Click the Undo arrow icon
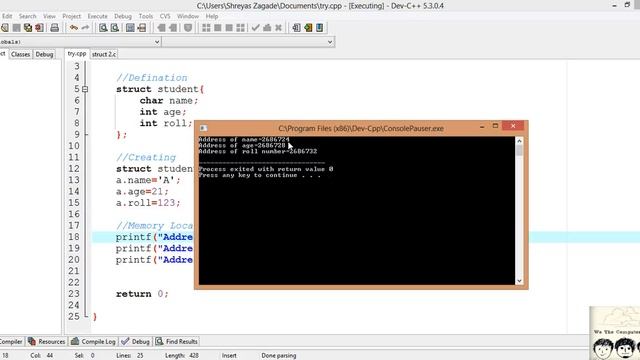The height and width of the screenshot is (360, 640). tap(74, 28)
